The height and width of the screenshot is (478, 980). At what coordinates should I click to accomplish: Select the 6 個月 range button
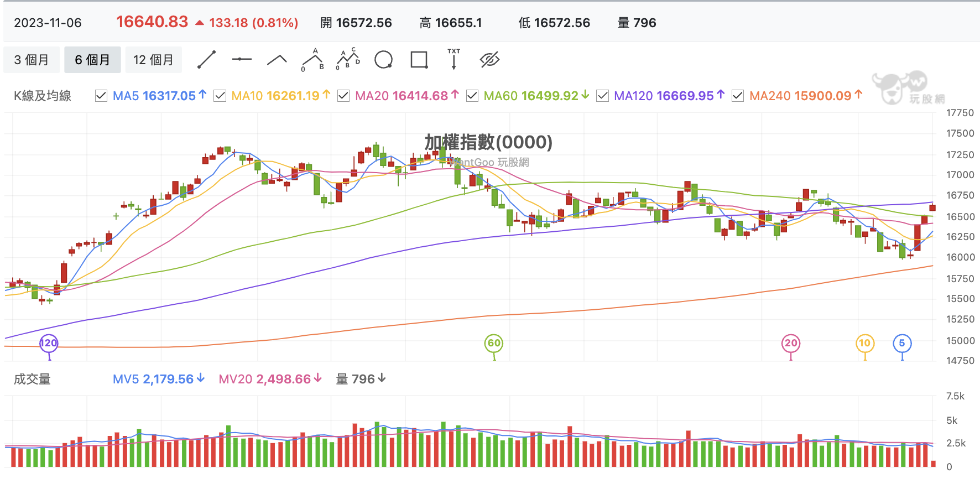(x=92, y=60)
